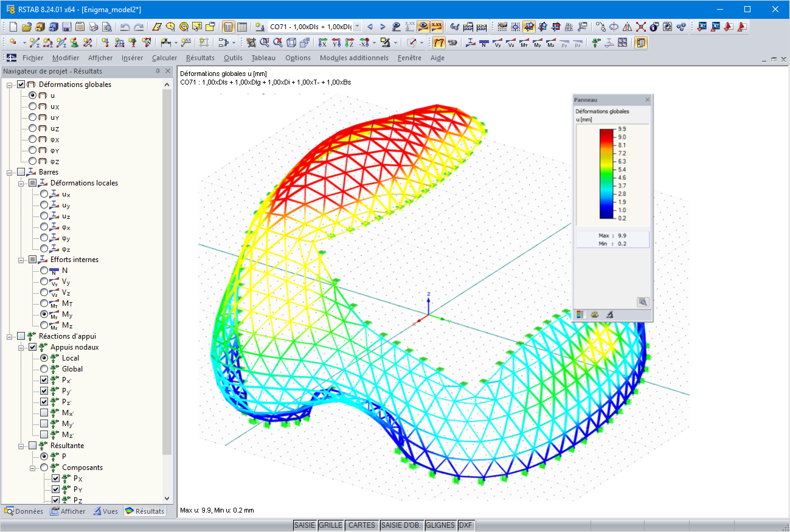Open the Calculer menu
The height and width of the screenshot is (532, 790).
pos(164,58)
